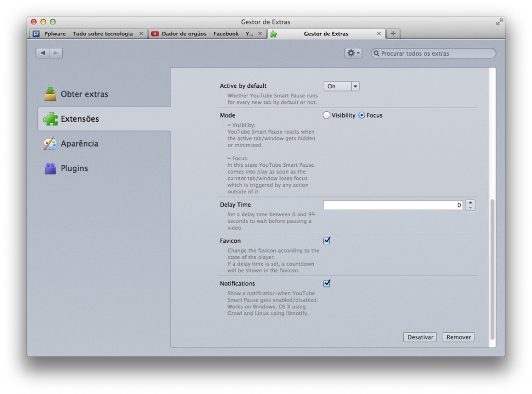Screen dimensions: 532x394
Task: Open the Plugins lego brick icon
Action: (50, 168)
